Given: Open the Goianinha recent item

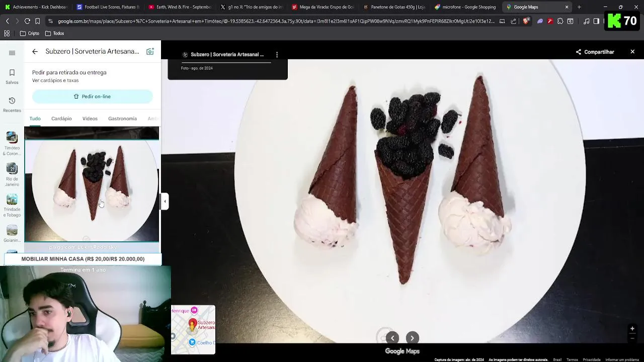Looking at the screenshot, I should [12, 233].
